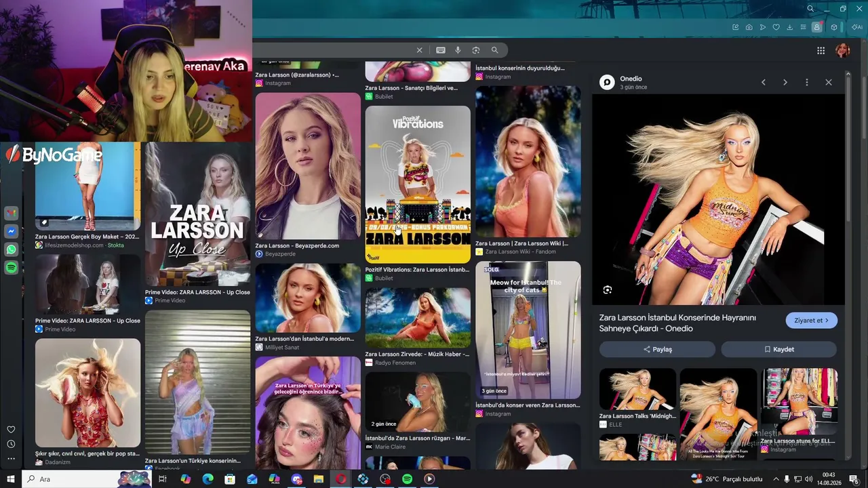Open the Windows Start menu

point(11,479)
